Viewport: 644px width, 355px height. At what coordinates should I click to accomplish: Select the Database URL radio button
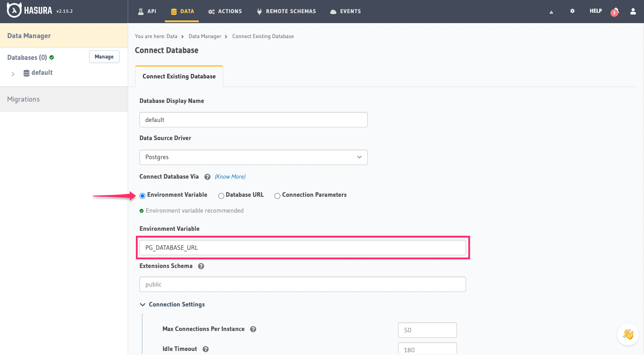point(221,195)
